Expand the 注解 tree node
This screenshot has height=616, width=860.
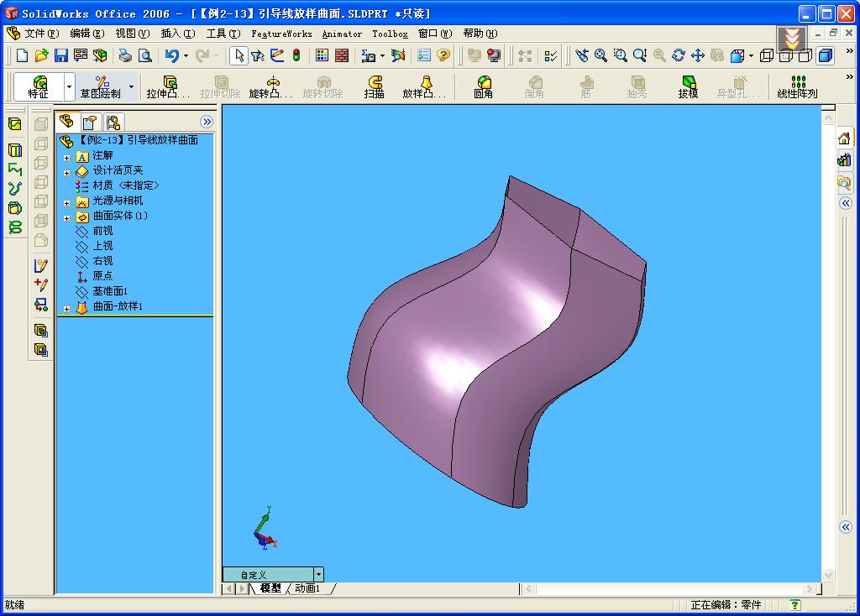click(67, 158)
